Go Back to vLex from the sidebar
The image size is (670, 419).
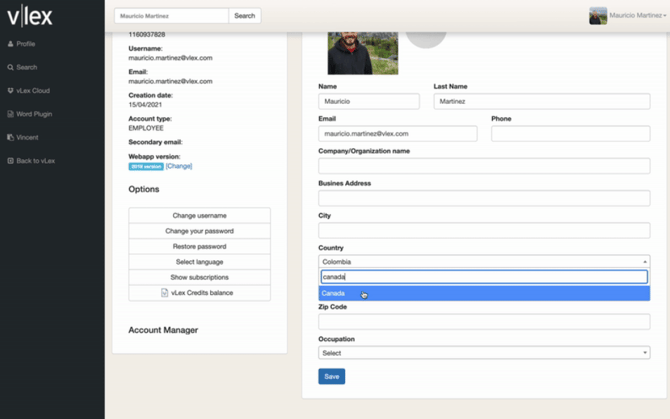pos(31,161)
